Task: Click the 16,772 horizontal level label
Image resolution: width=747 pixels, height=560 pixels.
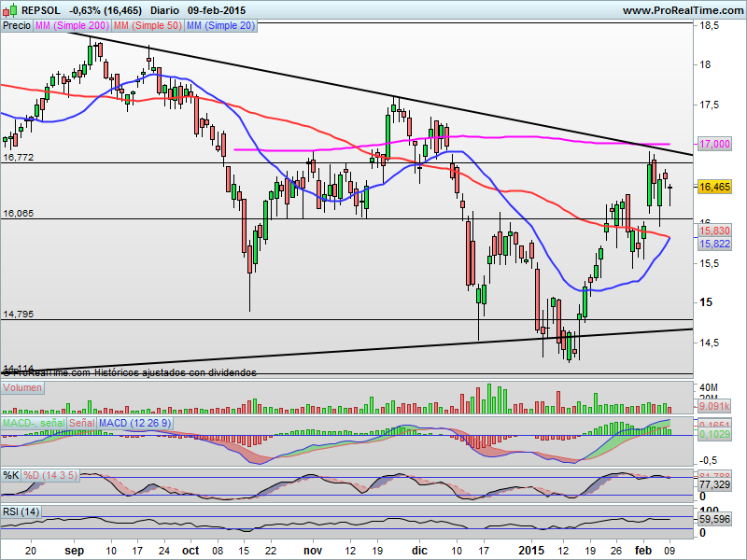Action: click(19, 157)
